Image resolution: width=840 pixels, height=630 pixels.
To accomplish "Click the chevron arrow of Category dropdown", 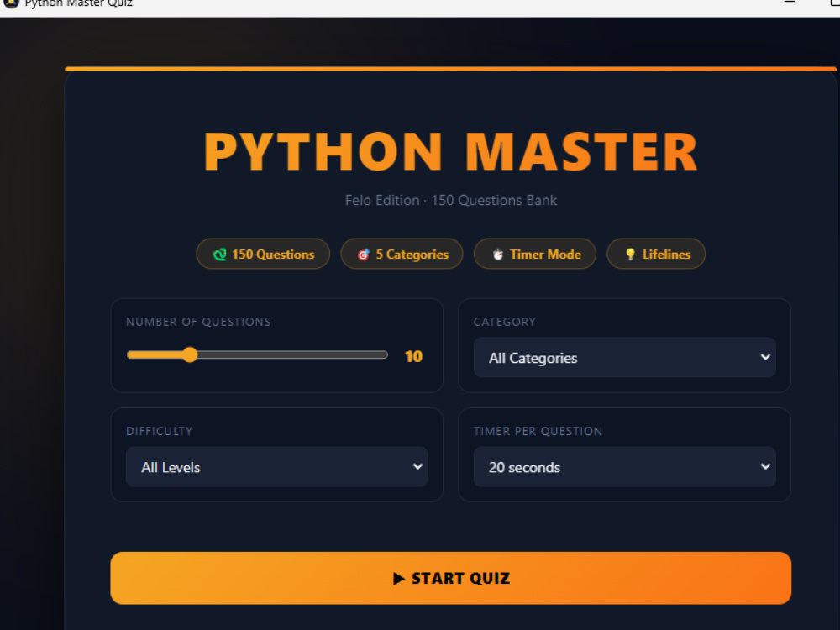I will pyautogui.click(x=765, y=357).
